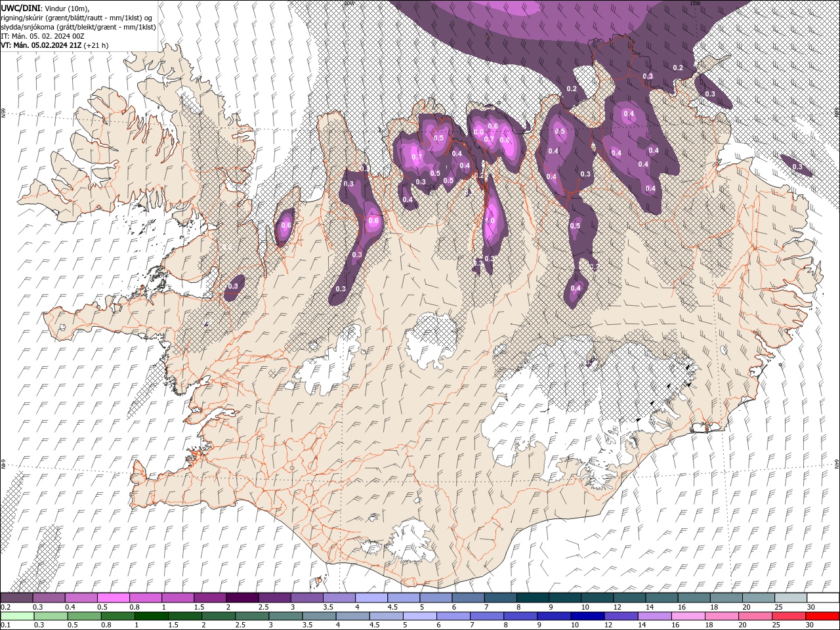Click the 15W longitude label
Image resolution: width=840 pixels, height=630 pixels.
(695, 3)
